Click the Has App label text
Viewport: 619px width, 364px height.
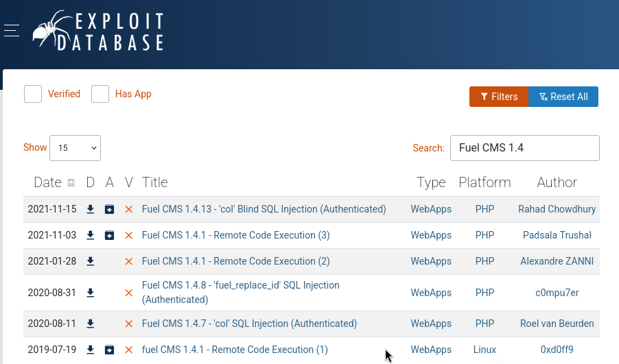click(x=133, y=94)
